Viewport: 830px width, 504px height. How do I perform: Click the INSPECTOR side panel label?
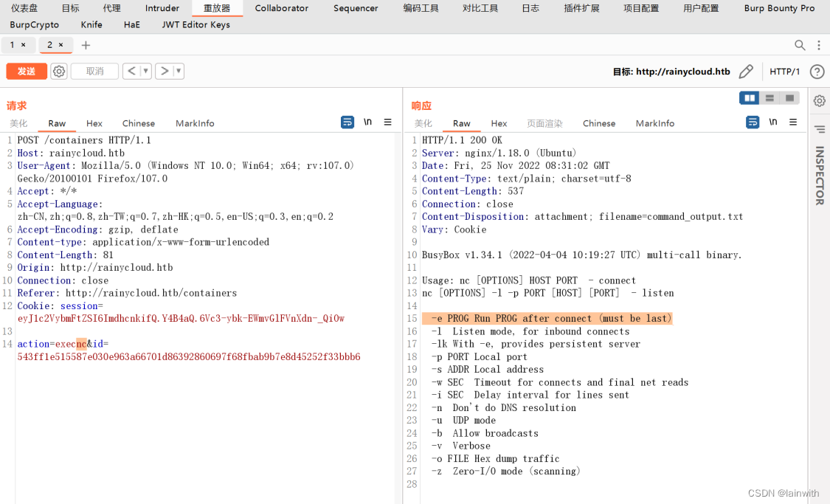(820, 175)
